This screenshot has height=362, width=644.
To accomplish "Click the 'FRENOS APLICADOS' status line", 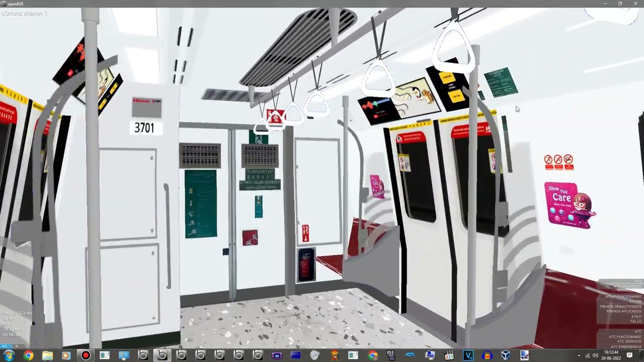I will (624, 311).
